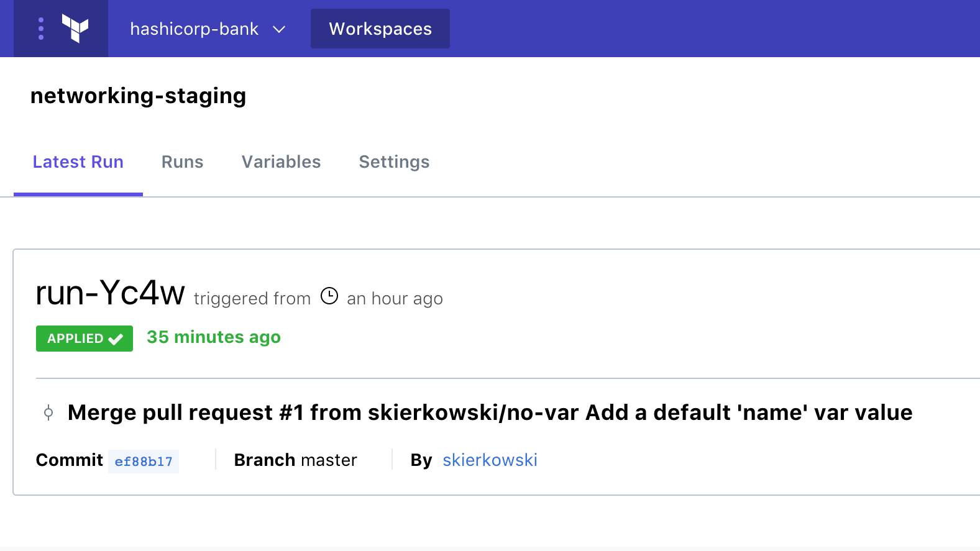This screenshot has width=980, height=551.
Task: Click the 'an hour ago' timestamp
Action: point(395,299)
